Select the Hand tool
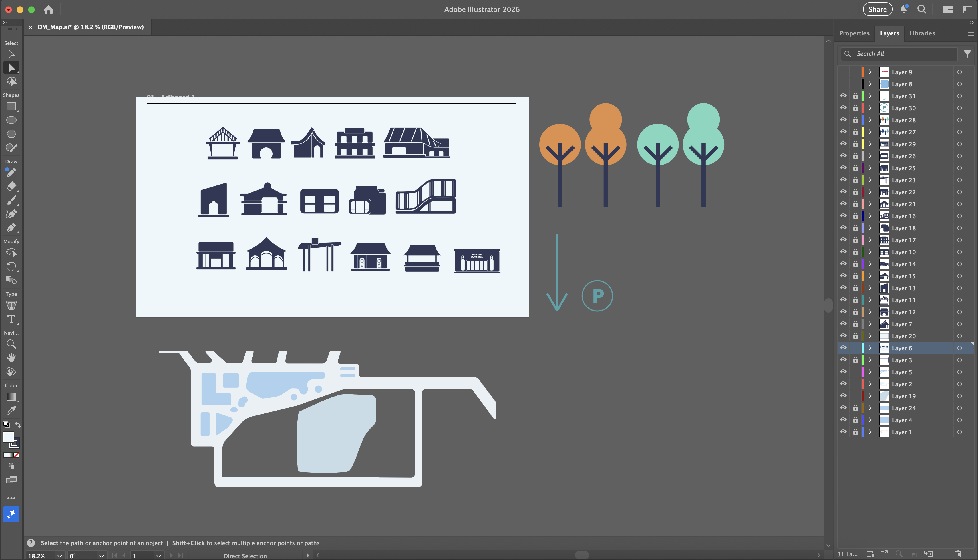This screenshot has height=560, width=978. pos(11,358)
